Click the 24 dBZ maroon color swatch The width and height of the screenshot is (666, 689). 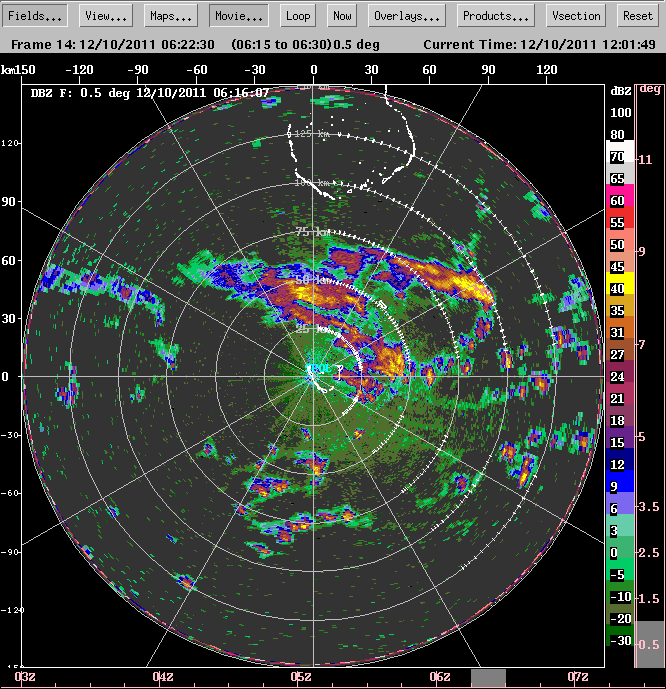pos(620,371)
